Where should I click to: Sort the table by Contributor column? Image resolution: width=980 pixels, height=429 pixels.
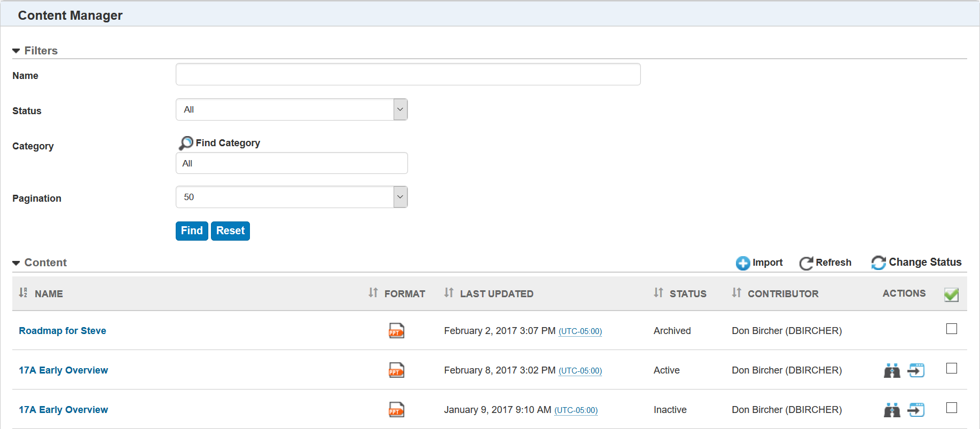pos(782,293)
